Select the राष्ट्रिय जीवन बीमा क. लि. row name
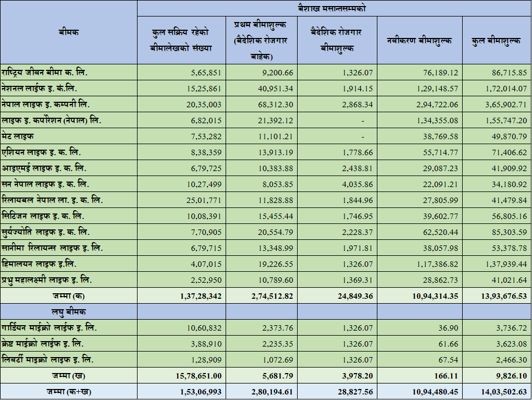 tap(44, 72)
